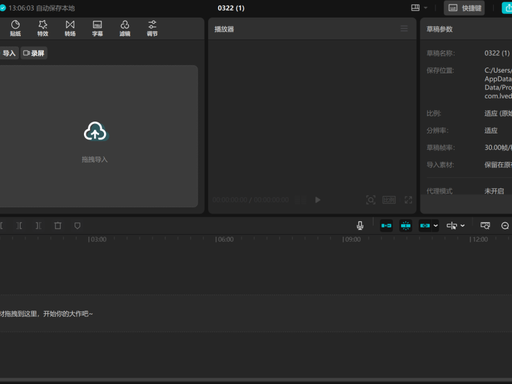512x384 pixels.
Task: Click the microphone record voiceover icon
Action: click(x=360, y=226)
